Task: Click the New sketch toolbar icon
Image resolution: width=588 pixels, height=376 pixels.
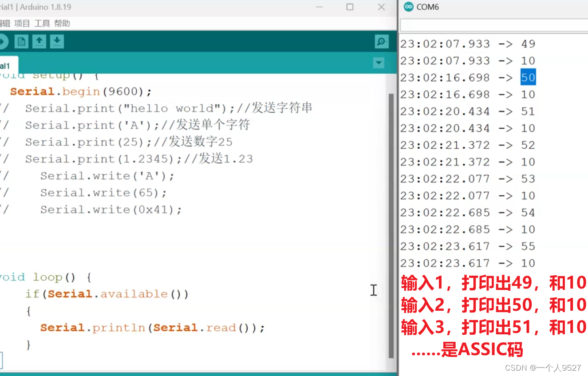Action: [21, 42]
